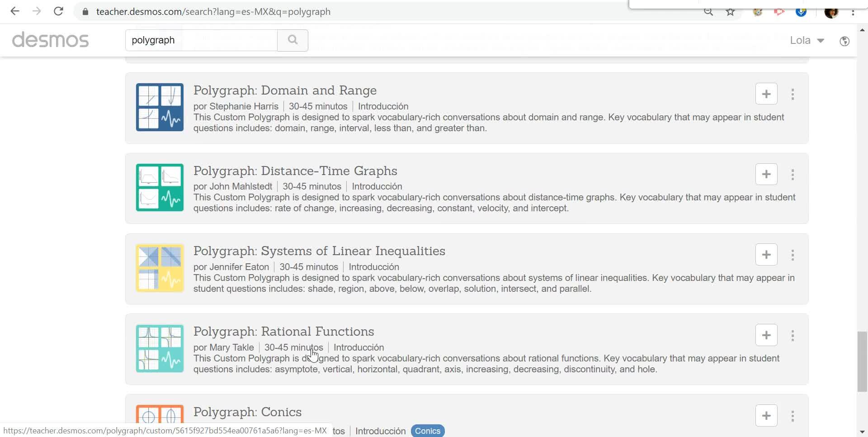
Task: Click the page vertical scrollbar thumb
Action: click(862, 362)
